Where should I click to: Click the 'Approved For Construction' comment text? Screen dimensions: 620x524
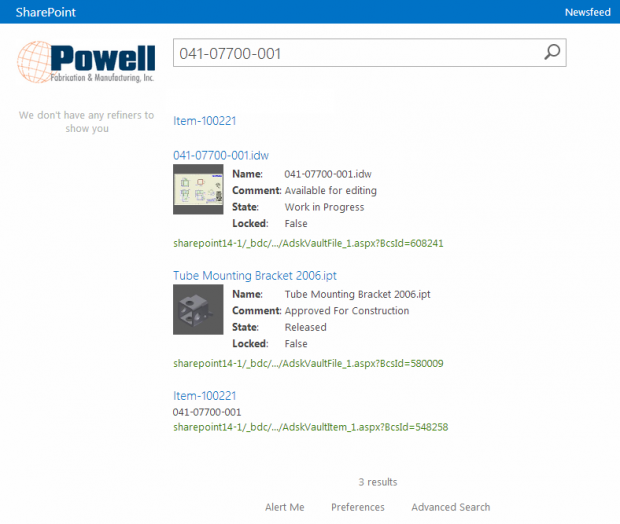pyautogui.click(x=346, y=311)
